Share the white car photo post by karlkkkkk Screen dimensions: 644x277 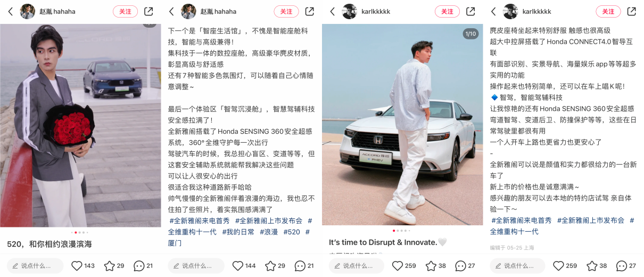[x=470, y=11]
